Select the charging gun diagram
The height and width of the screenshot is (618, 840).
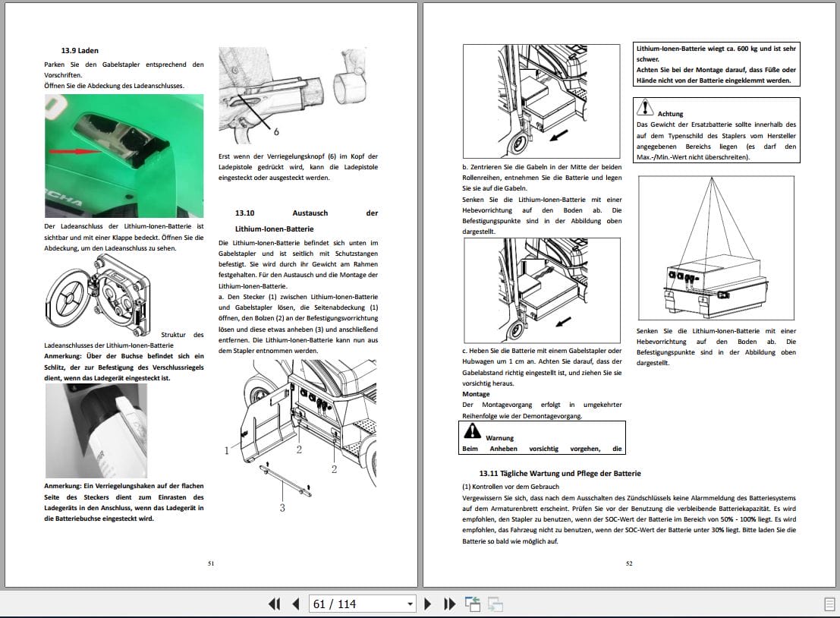click(x=296, y=91)
